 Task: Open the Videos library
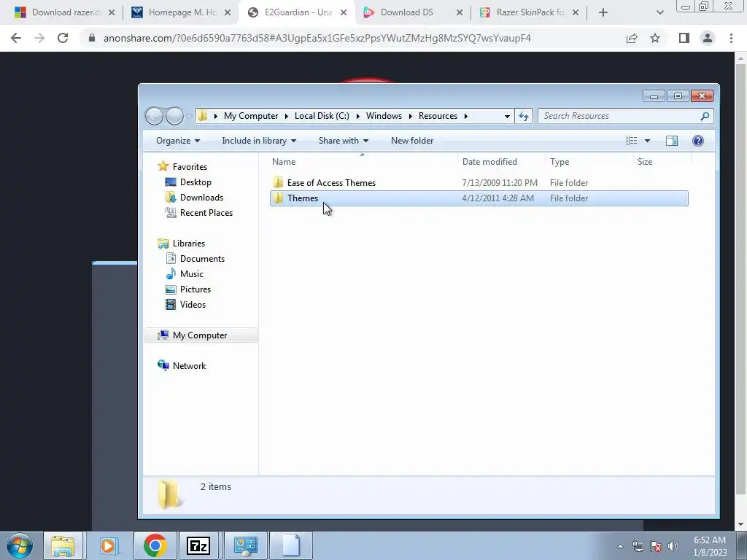193,305
